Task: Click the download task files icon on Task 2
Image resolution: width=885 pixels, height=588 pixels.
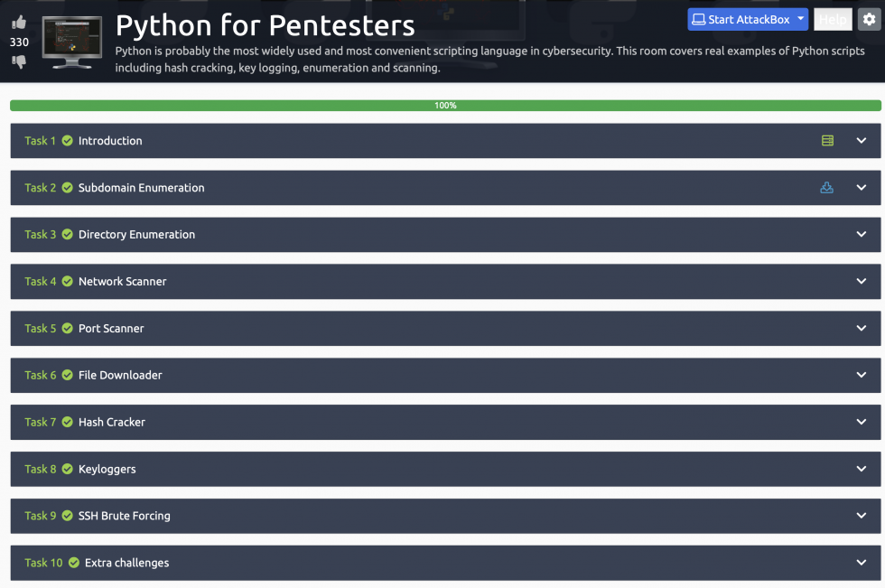Action: [827, 187]
